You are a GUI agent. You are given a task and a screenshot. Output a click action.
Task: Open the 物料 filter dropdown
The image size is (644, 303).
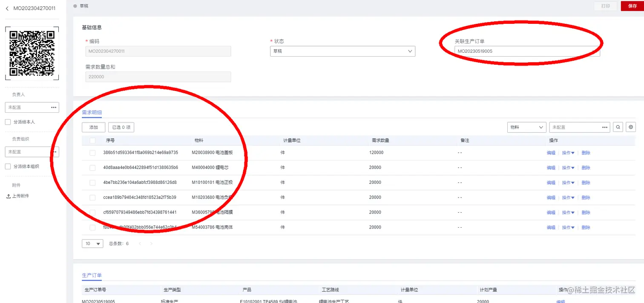click(x=527, y=127)
